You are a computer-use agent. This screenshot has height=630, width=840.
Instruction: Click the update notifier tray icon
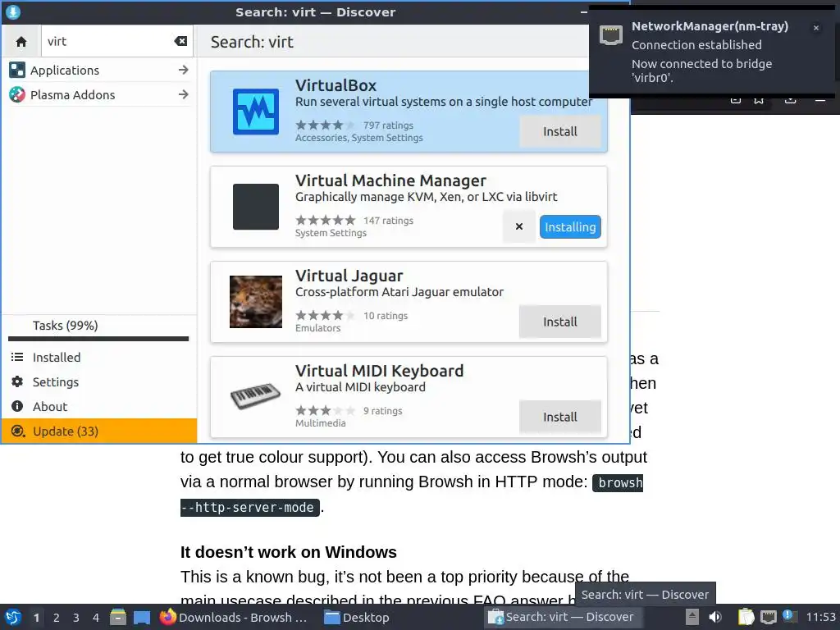789,616
